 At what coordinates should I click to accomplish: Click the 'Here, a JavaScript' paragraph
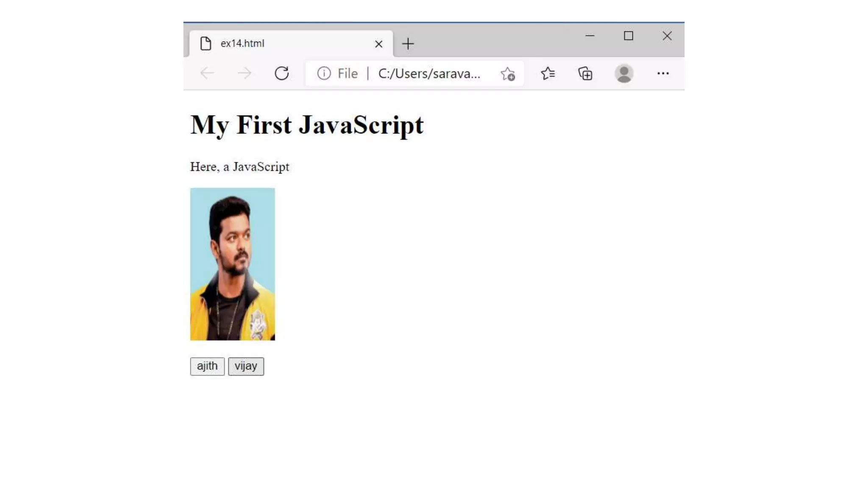(x=239, y=166)
